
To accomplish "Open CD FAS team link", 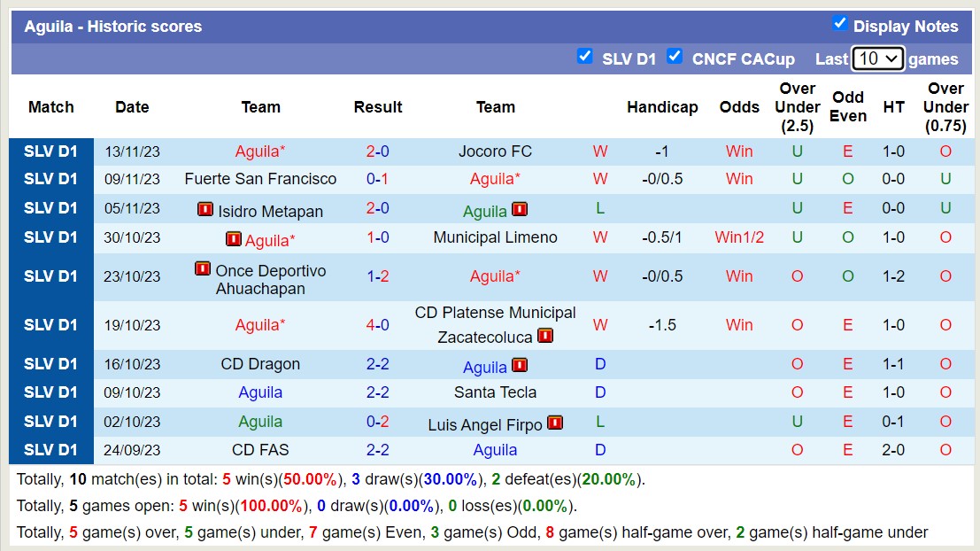I will pyautogui.click(x=260, y=450).
